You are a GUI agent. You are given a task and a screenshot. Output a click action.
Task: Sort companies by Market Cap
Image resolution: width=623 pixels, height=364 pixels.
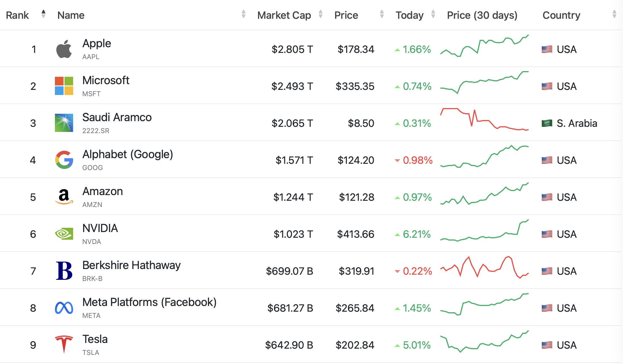point(321,14)
